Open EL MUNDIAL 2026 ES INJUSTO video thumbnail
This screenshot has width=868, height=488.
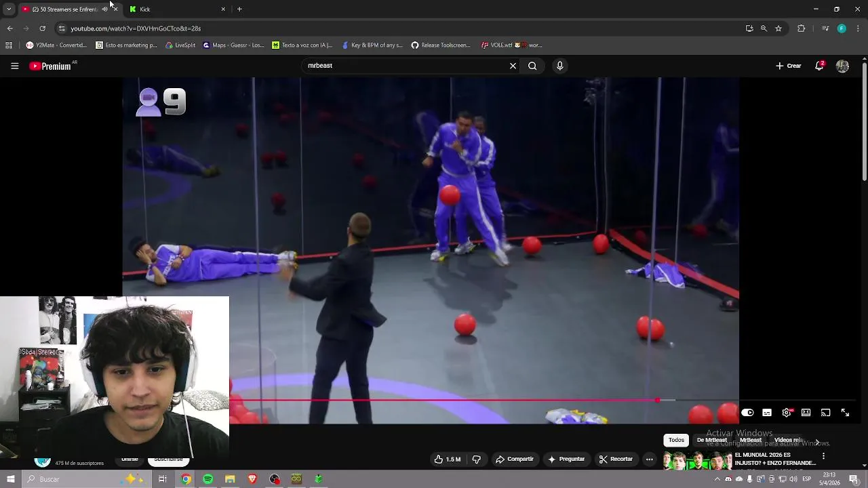click(697, 460)
